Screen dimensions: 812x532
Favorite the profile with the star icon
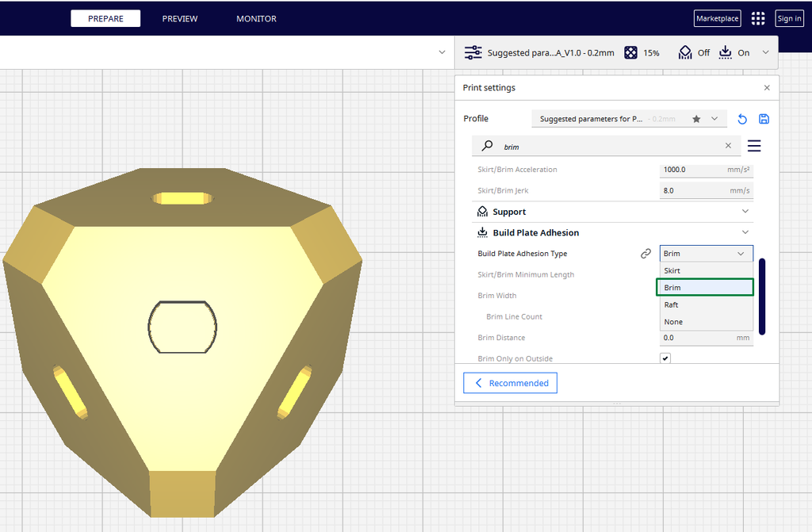coord(695,118)
